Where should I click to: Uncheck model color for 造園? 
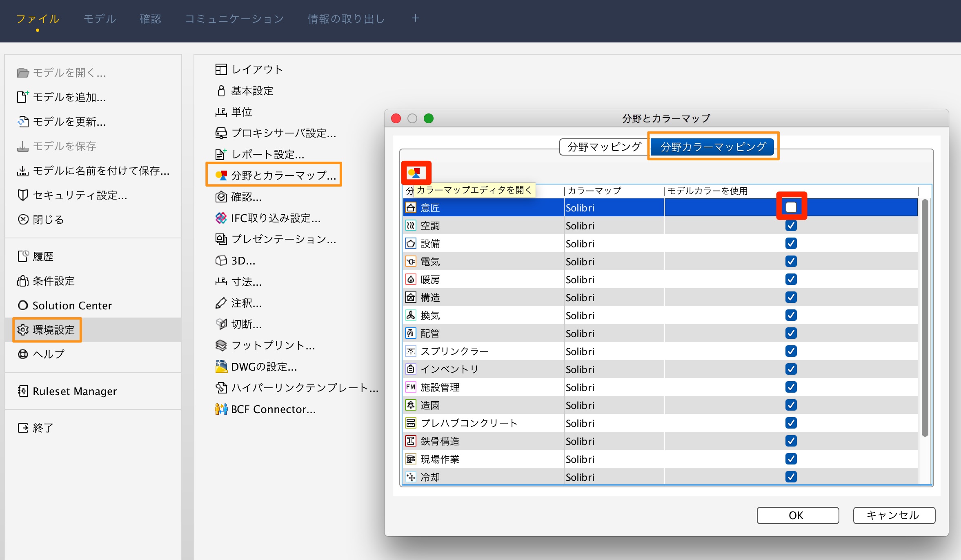point(791,405)
